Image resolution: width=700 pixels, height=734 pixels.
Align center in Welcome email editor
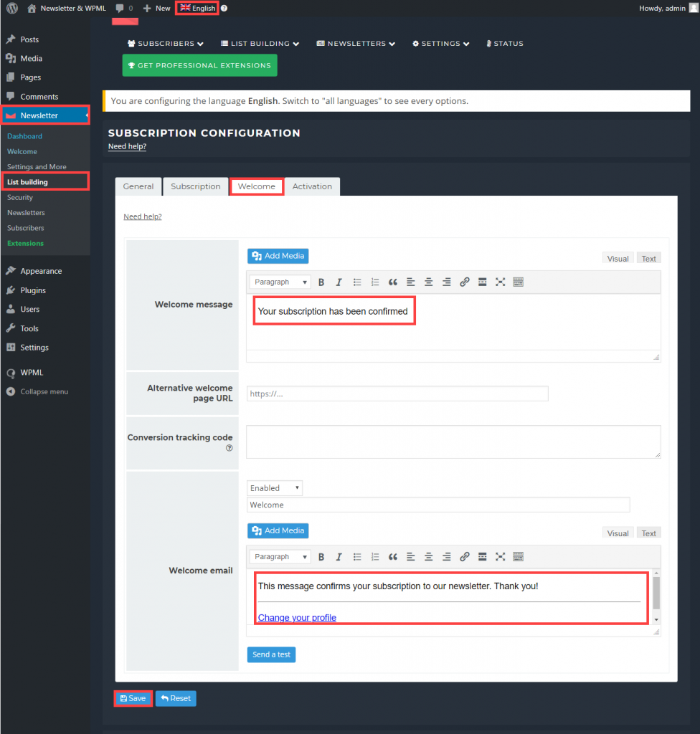(428, 556)
